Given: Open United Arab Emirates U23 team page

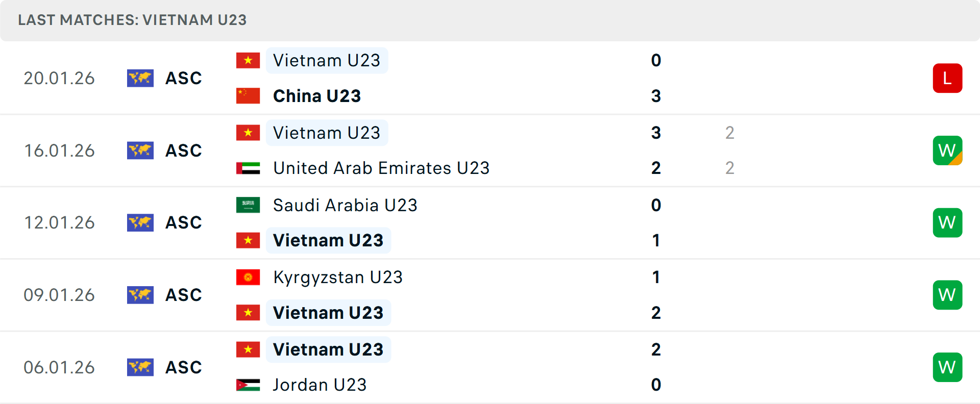Looking at the screenshot, I should [381, 168].
